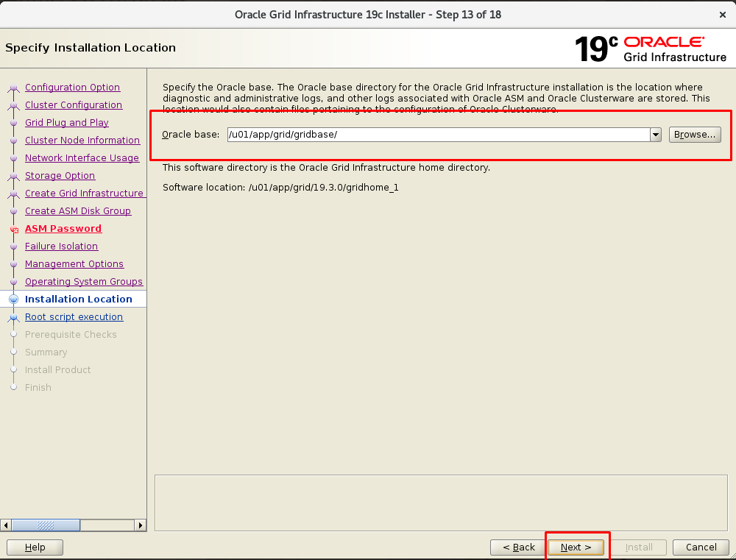Go to the Configuration Option step
Screen dimensions: 736x560
72,88
